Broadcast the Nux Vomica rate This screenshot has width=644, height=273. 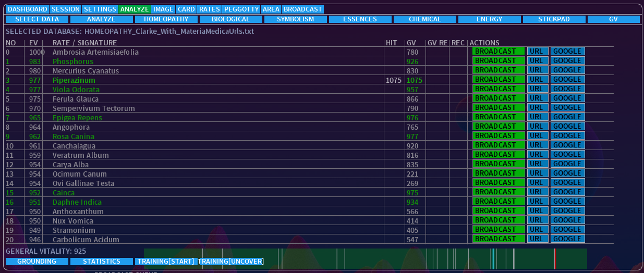click(498, 220)
